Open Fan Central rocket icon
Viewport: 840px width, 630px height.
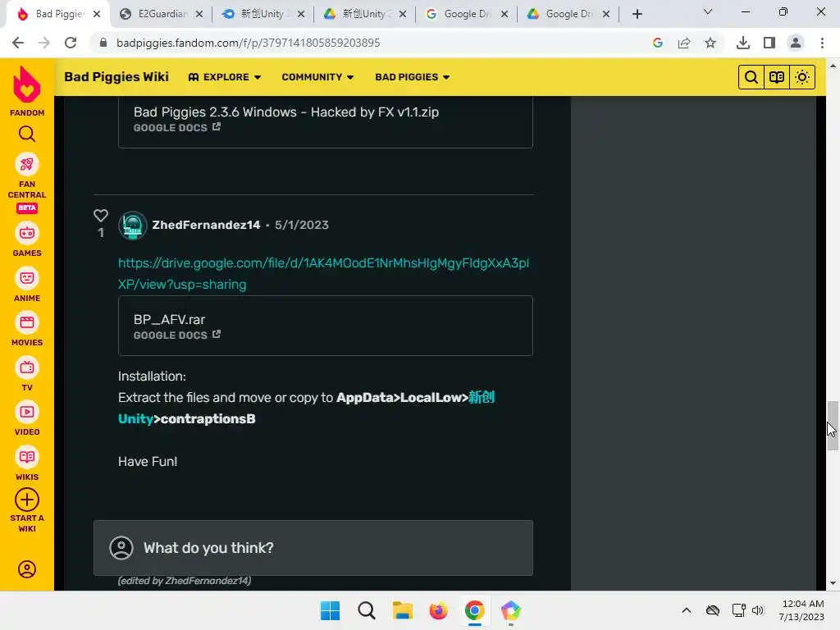coord(27,164)
